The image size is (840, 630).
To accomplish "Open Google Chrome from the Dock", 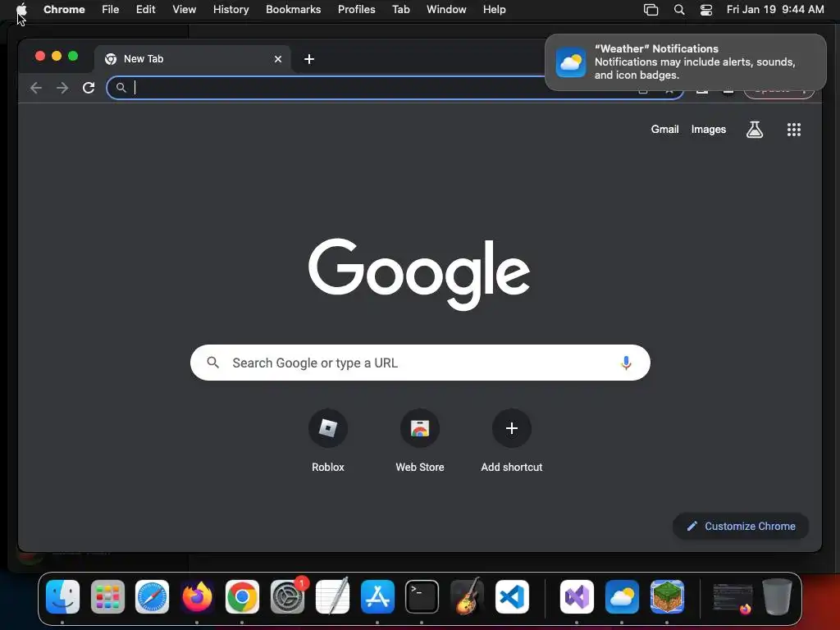I will [x=242, y=597].
